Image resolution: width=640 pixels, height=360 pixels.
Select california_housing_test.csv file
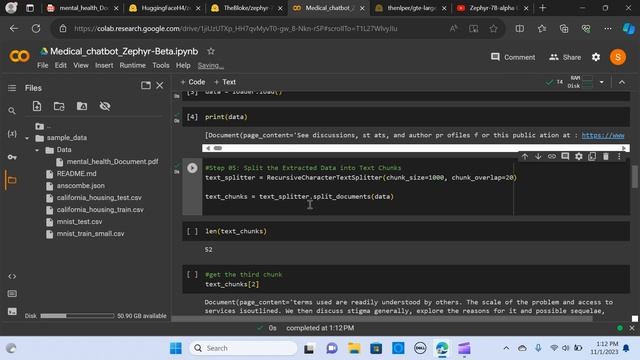[99, 198]
